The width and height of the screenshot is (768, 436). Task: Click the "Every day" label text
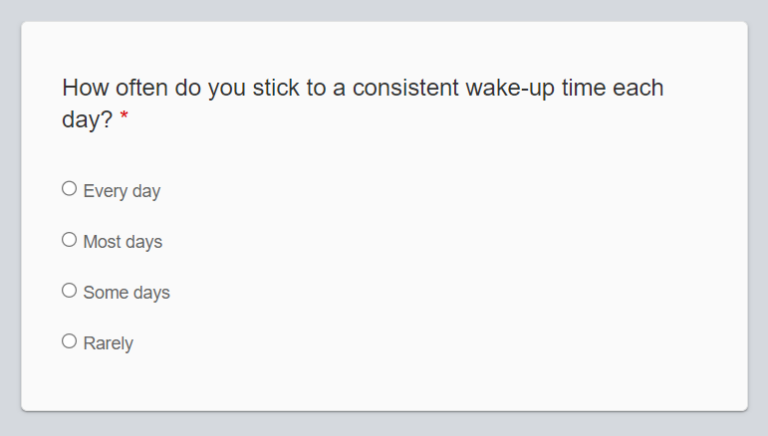coord(122,191)
